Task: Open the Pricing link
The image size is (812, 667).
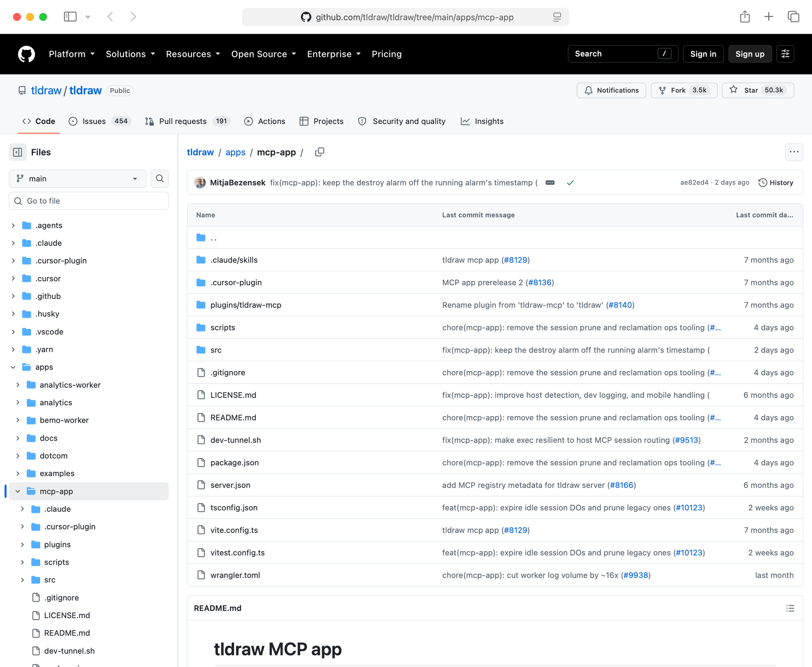Action: (387, 54)
